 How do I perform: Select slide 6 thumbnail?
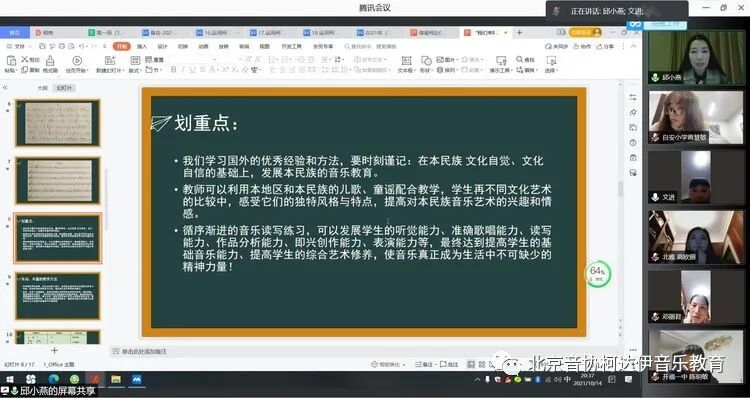[58, 123]
